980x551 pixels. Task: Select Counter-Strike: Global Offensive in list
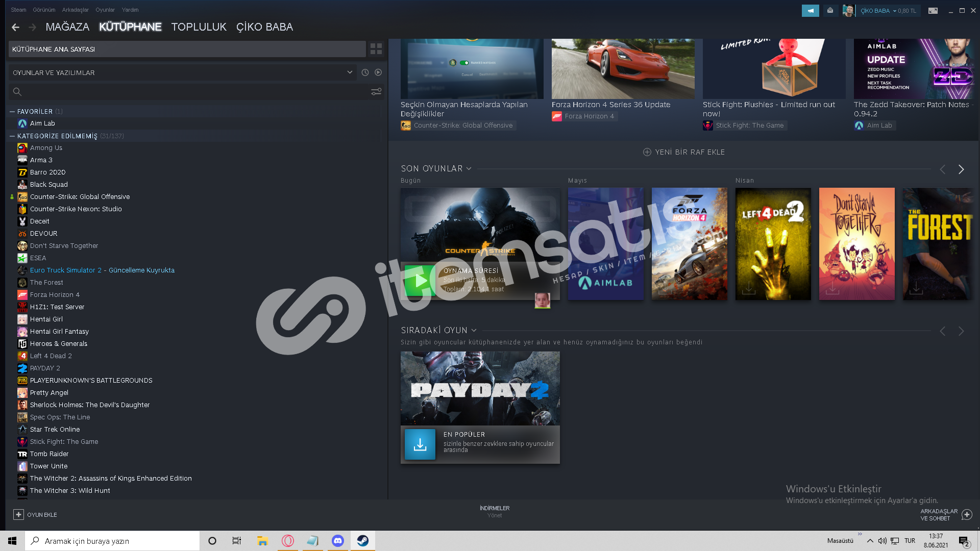(x=80, y=197)
